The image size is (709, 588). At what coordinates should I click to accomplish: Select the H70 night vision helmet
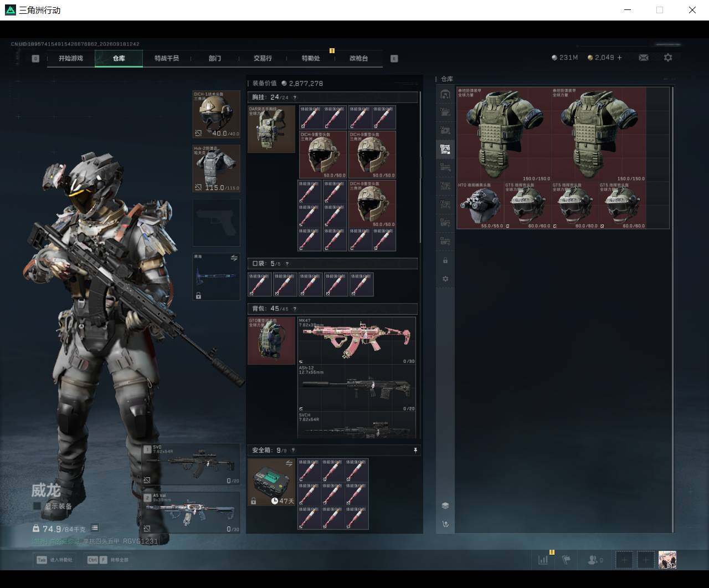(x=480, y=205)
